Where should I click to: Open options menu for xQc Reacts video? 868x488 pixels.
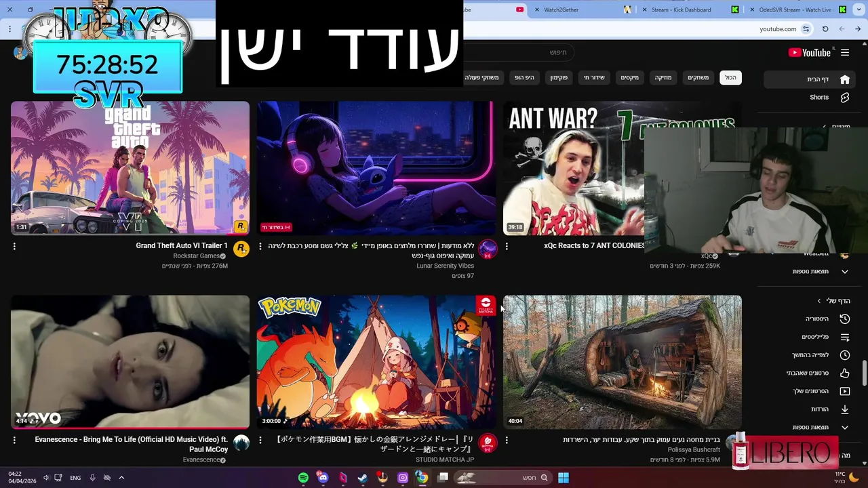tap(507, 247)
